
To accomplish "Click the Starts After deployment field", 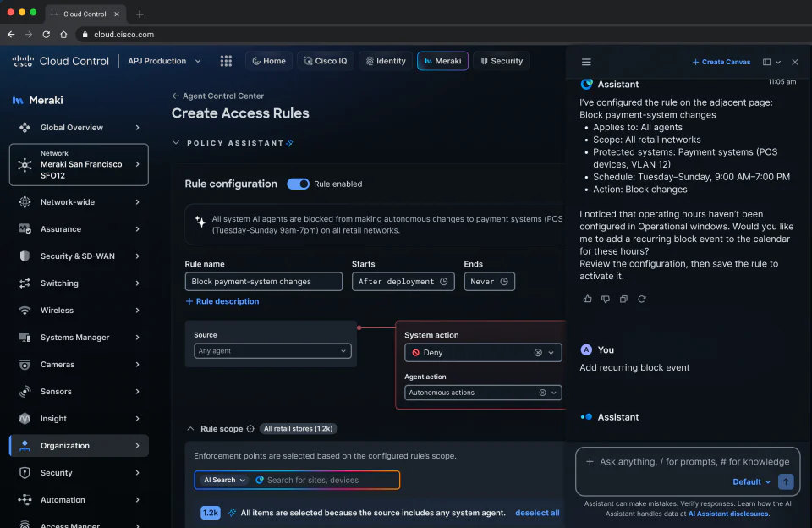I will (x=403, y=282).
